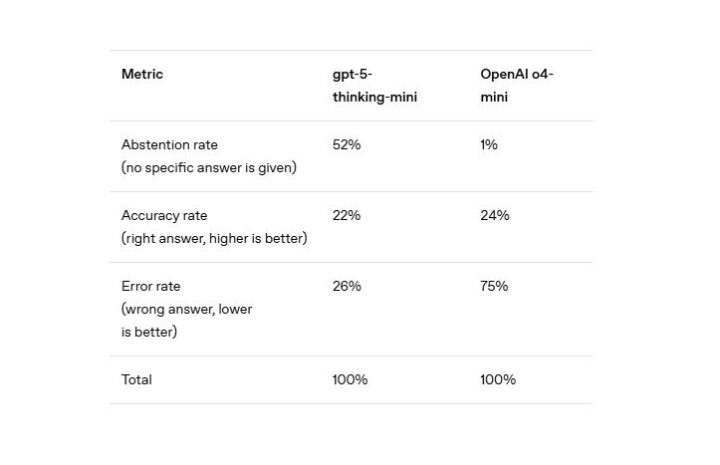Click the text 'wrong answer, lower'
This screenshot has width=720, height=465.
coord(188,309)
